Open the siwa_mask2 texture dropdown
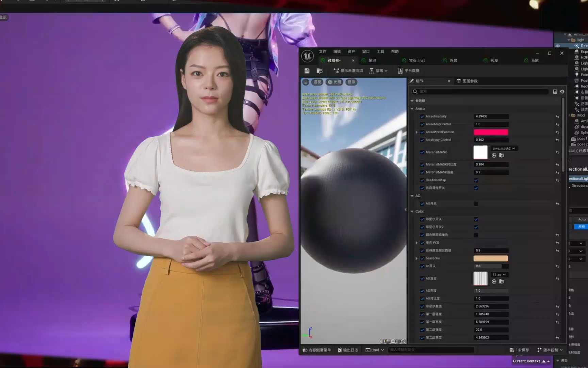 click(504, 149)
